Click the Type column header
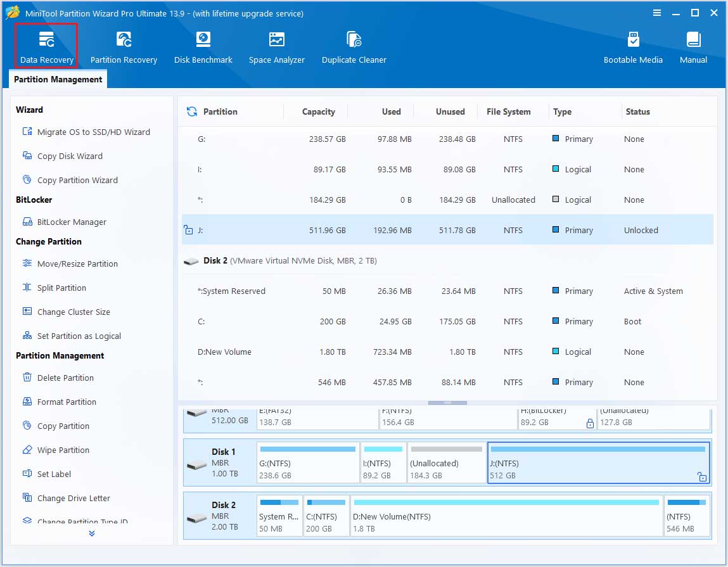The image size is (728, 567). click(x=562, y=112)
